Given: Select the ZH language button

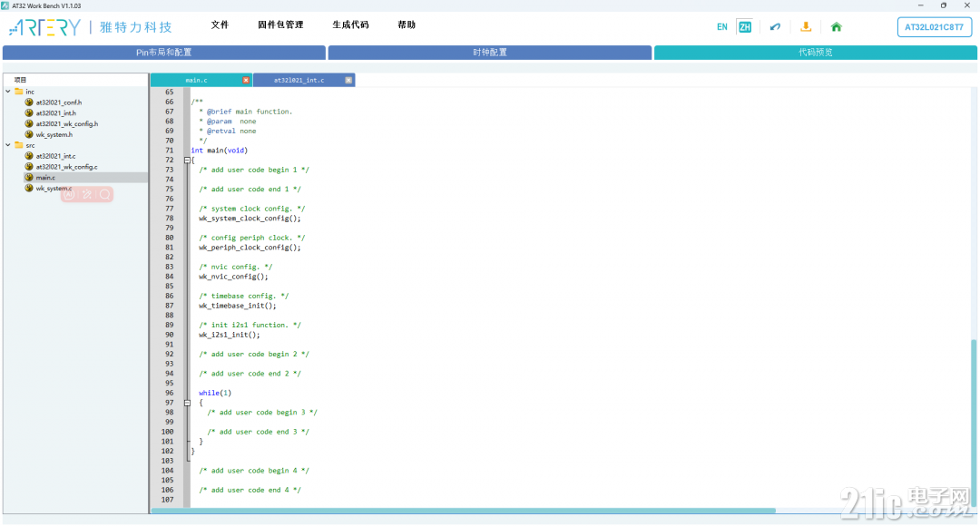Looking at the screenshot, I should coord(744,27).
